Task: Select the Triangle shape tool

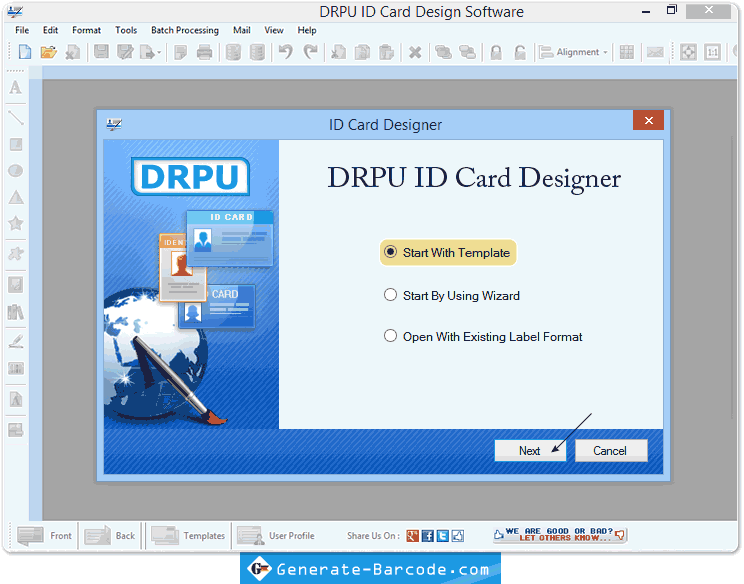Action: click(16, 197)
